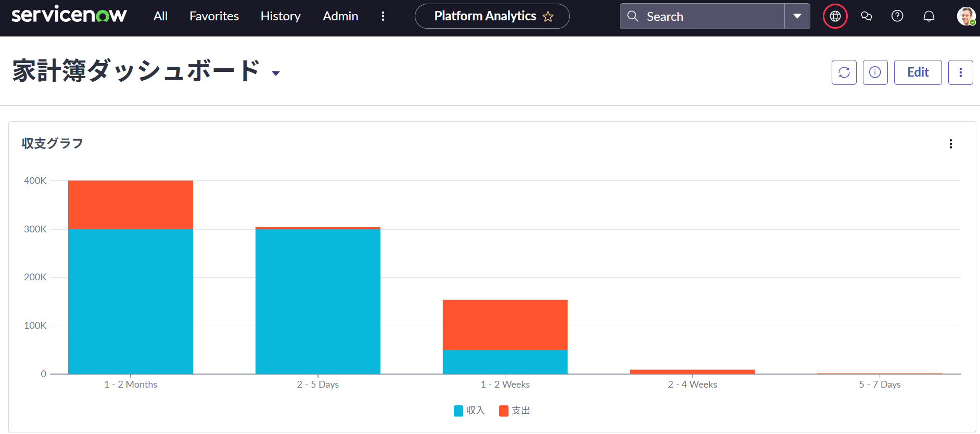Click the 2 - 4 Weeks axis label
This screenshot has width=980, height=434.
pos(693,385)
